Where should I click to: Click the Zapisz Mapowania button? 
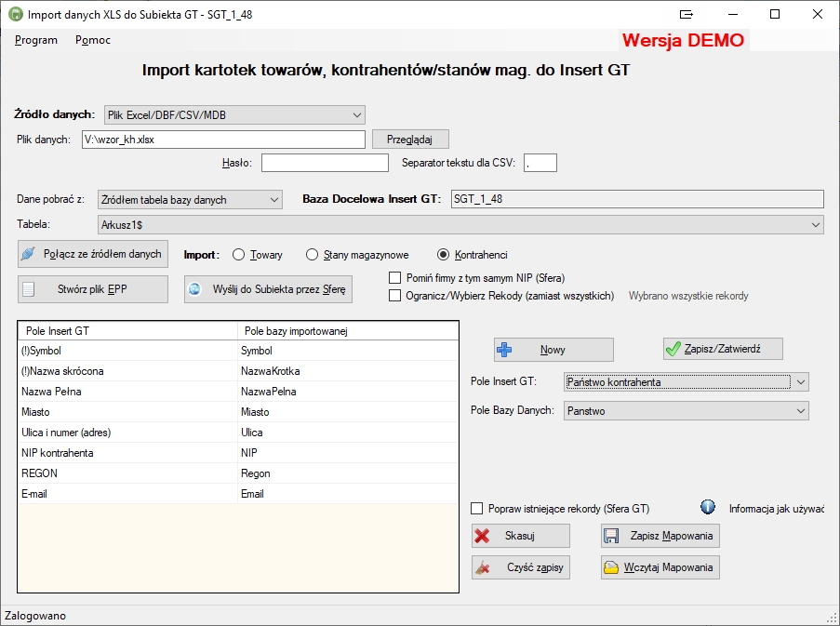660,536
